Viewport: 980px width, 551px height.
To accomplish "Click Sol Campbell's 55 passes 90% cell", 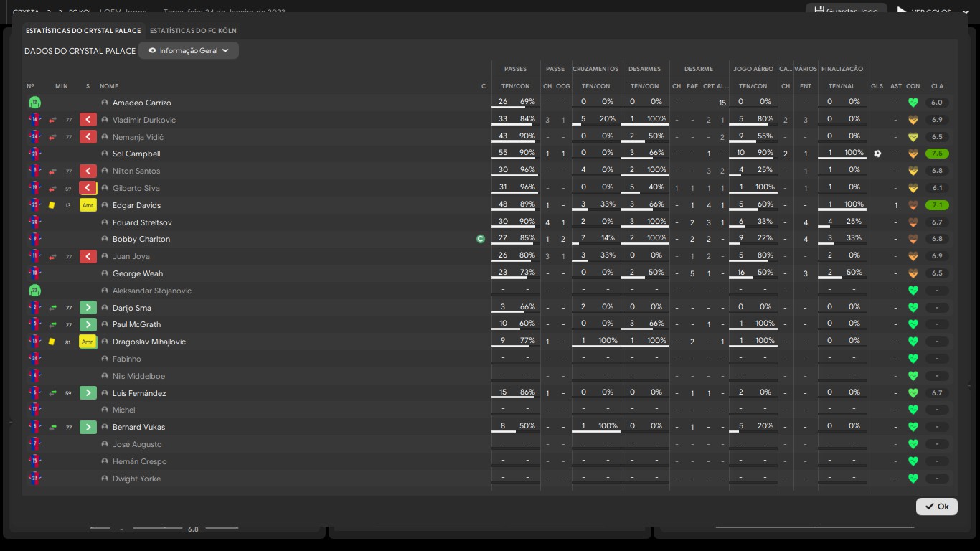I will pos(516,154).
